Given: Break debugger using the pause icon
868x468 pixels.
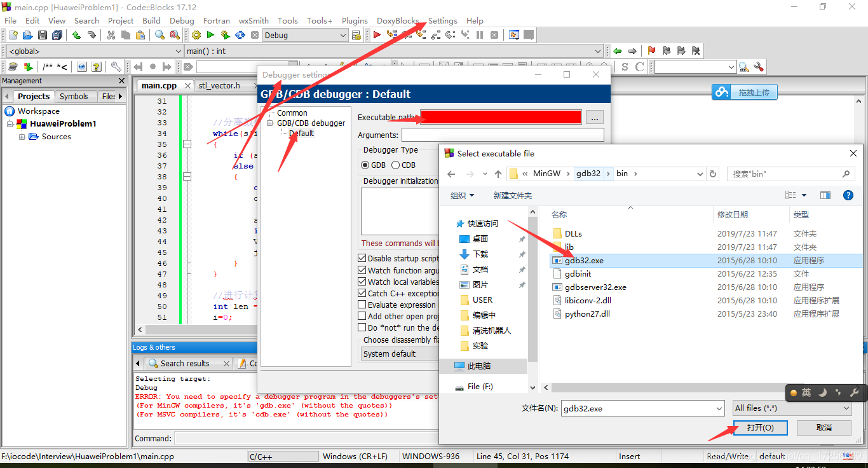Looking at the screenshot, I should coord(480,35).
